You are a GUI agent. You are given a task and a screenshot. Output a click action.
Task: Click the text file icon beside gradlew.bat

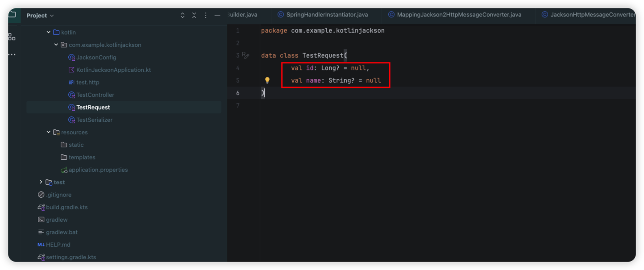point(41,233)
